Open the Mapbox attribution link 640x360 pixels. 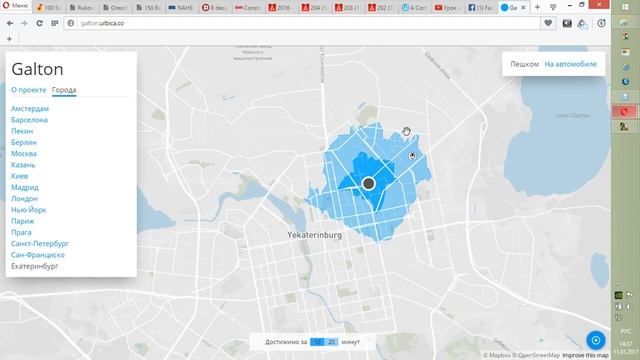click(x=497, y=356)
